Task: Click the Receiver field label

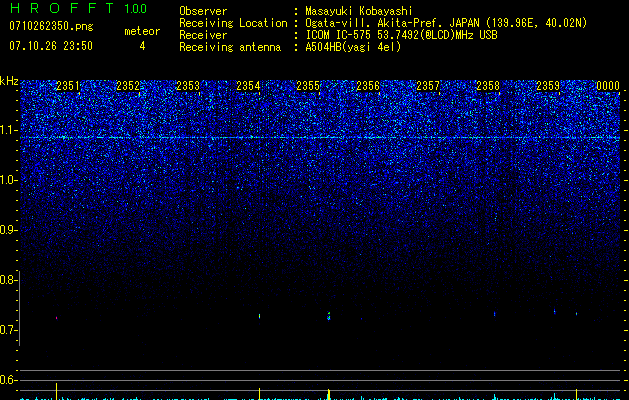Action: (x=203, y=35)
